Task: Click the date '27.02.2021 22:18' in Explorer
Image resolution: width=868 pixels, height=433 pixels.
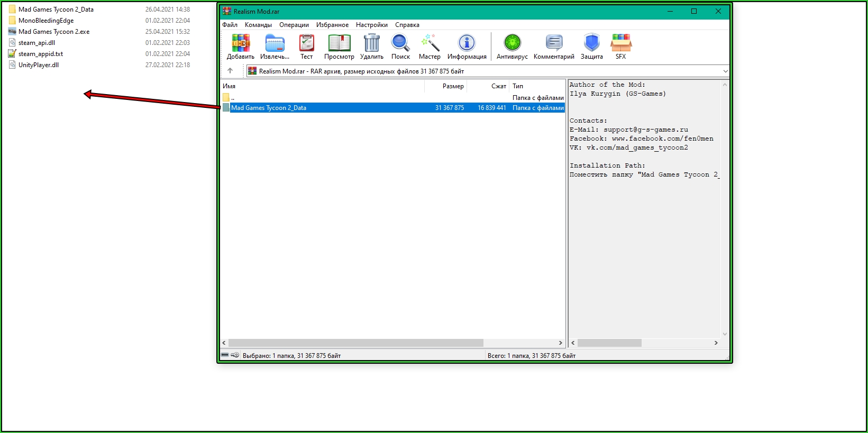Action: [168, 65]
